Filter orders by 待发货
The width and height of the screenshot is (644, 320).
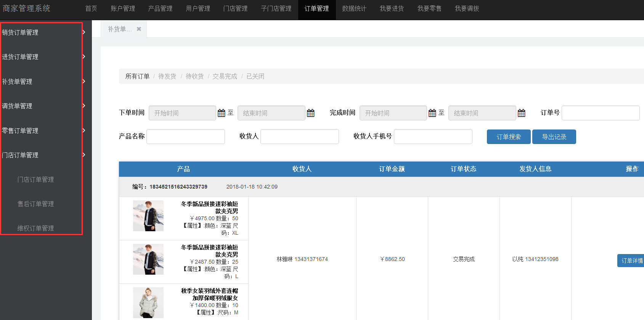[x=167, y=76]
